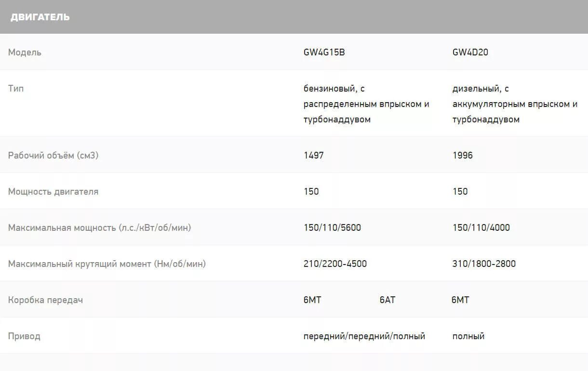Select the Мощность двигателя label
The width and height of the screenshot is (588, 371).
coord(53,192)
